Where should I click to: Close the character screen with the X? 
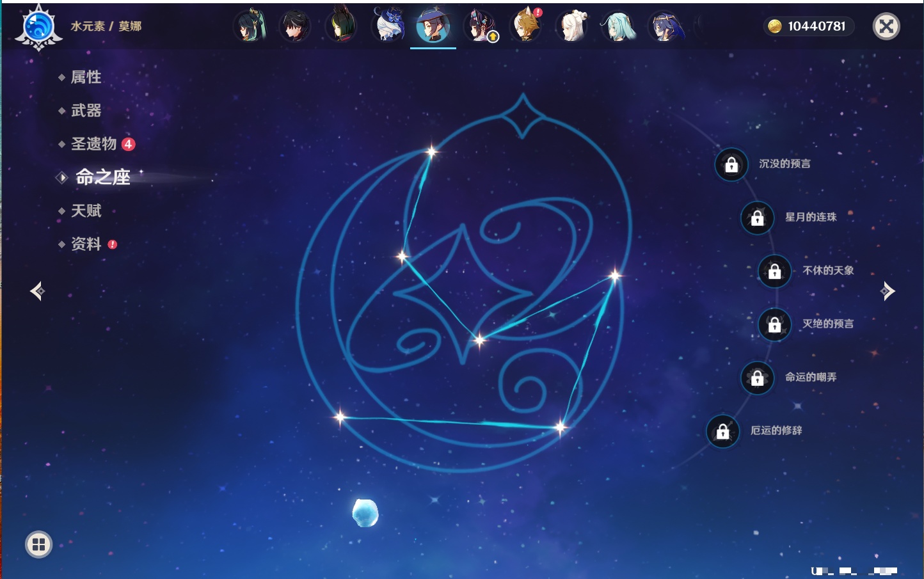886,26
